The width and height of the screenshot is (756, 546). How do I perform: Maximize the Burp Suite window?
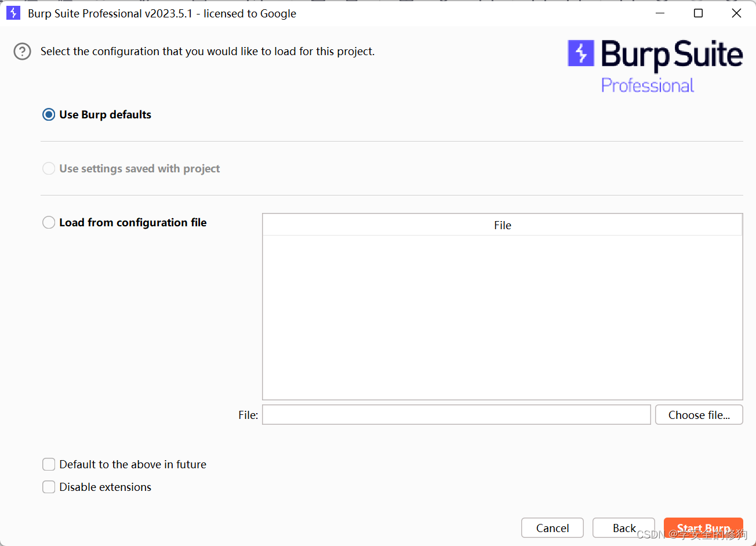pyautogui.click(x=699, y=13)
